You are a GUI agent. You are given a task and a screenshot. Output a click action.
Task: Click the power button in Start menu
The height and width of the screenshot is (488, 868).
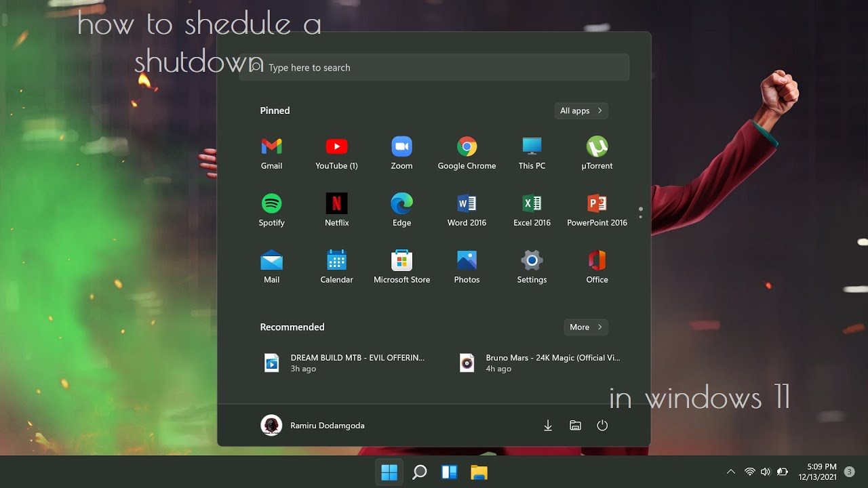(x=602, y=426)
